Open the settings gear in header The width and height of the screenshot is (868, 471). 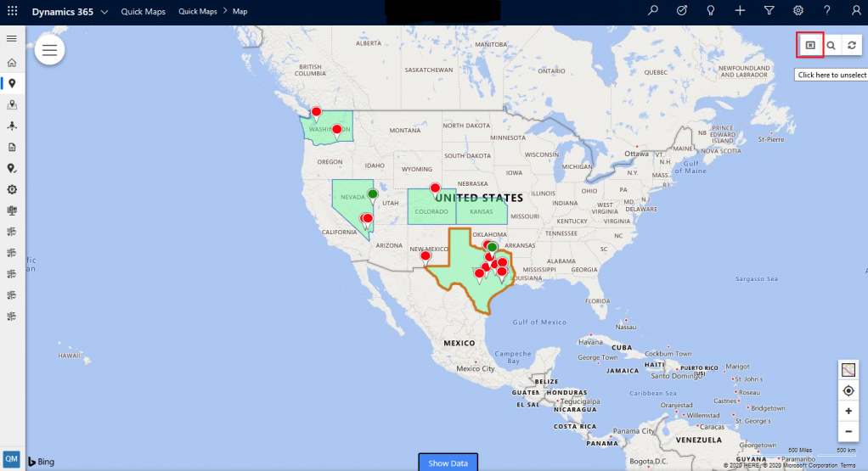click(x=798, y=10)
